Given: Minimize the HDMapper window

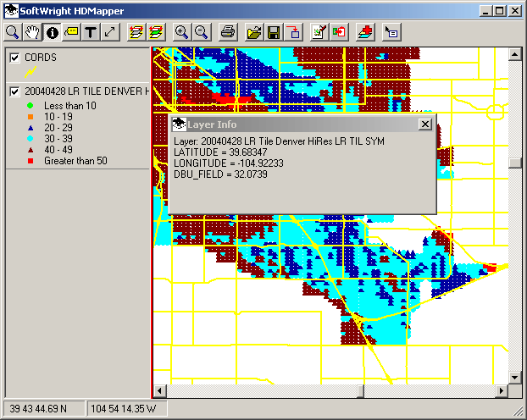Looking at the screenshot, I should tap(485, 11).
